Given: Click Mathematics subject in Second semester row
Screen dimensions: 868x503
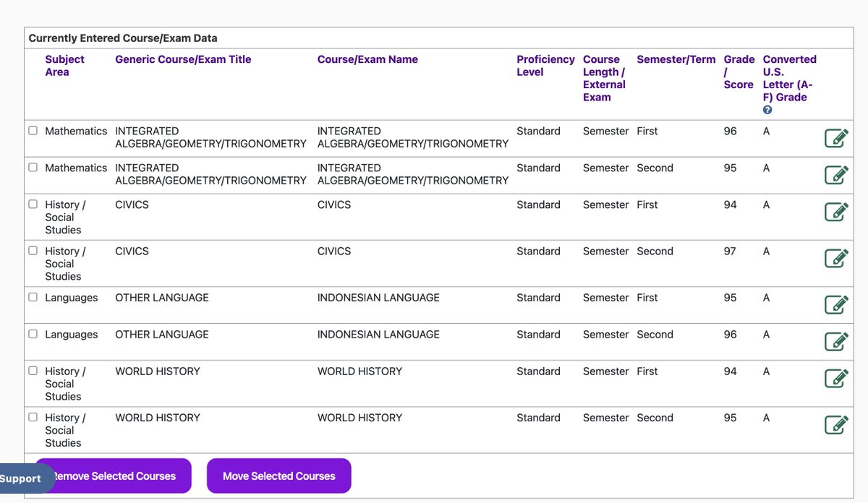Looking at the screenshot, I should tap(76, 168).
